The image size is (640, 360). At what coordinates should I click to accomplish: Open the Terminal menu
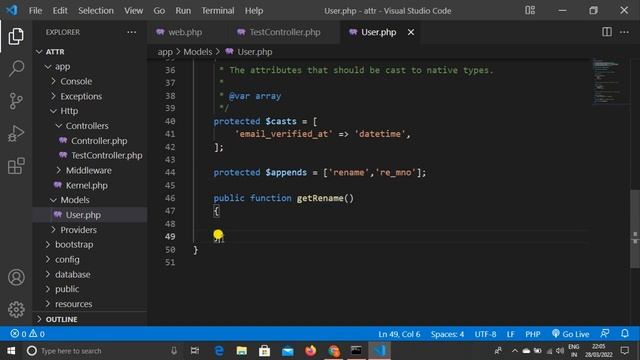218,11
